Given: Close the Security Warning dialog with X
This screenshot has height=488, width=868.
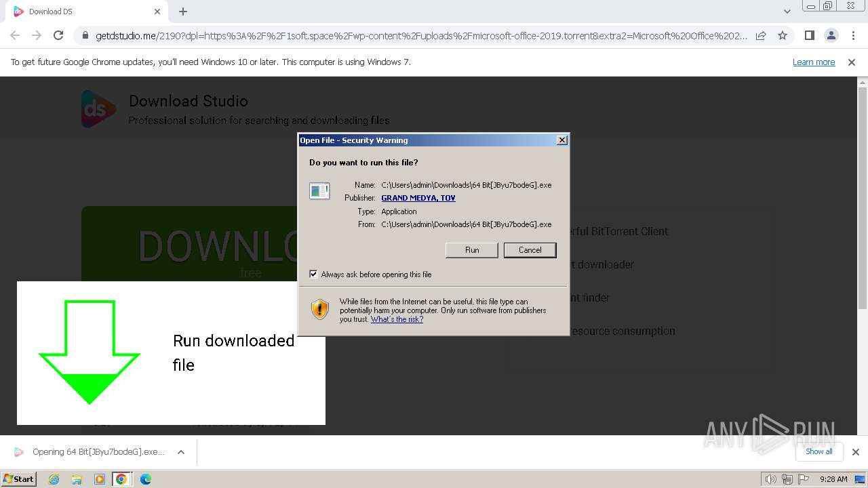Looking at the screenshot, I should click(561, 140).
